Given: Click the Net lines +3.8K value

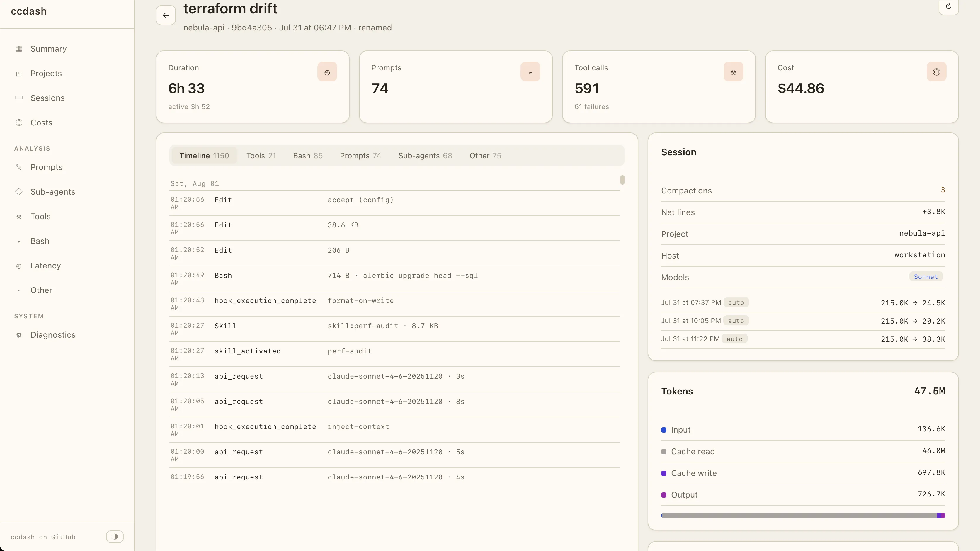Looking at the screenshot, I should (933, 212).
